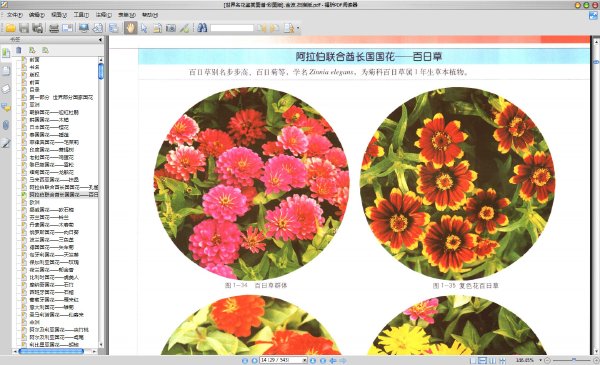Image resolution: width=600 pixels, height=365 pixels.
Task: Select the 亚洲 bookmark
Action: tap(34, 104)
